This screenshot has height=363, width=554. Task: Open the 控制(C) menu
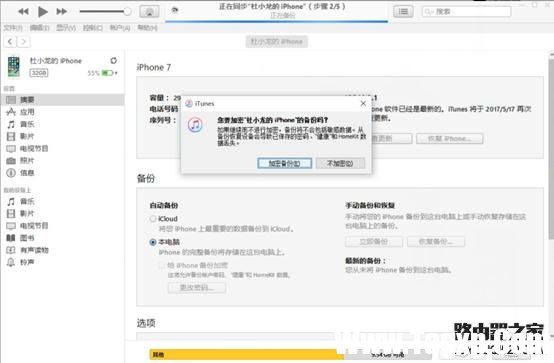[x=93, y=28]
